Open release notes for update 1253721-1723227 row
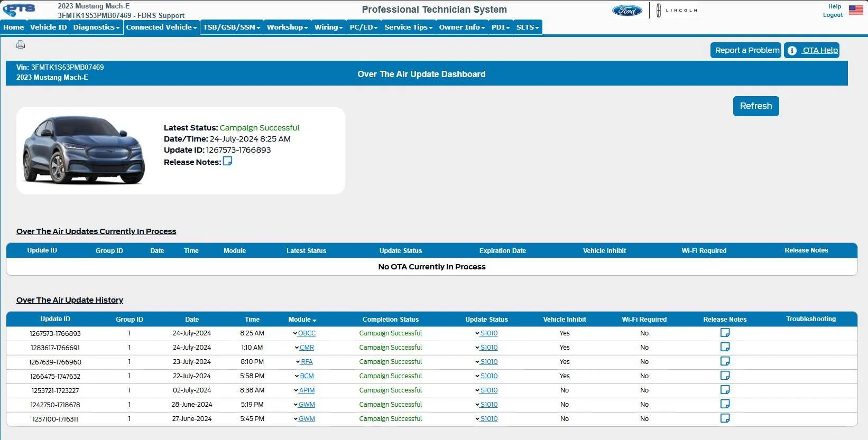Viewport: 868px width, 440px height. coord(725,390)
